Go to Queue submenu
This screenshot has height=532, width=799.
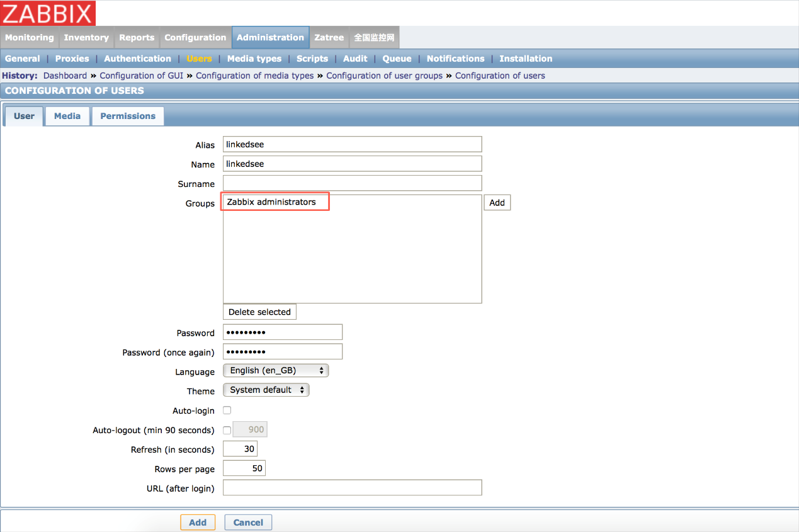pos(397,59)
